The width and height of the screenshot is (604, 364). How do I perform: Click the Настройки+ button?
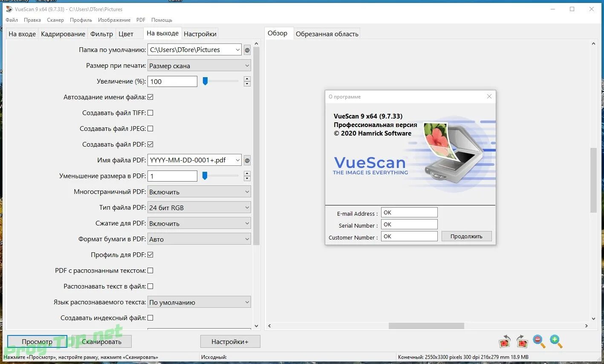tap(230, 341)
